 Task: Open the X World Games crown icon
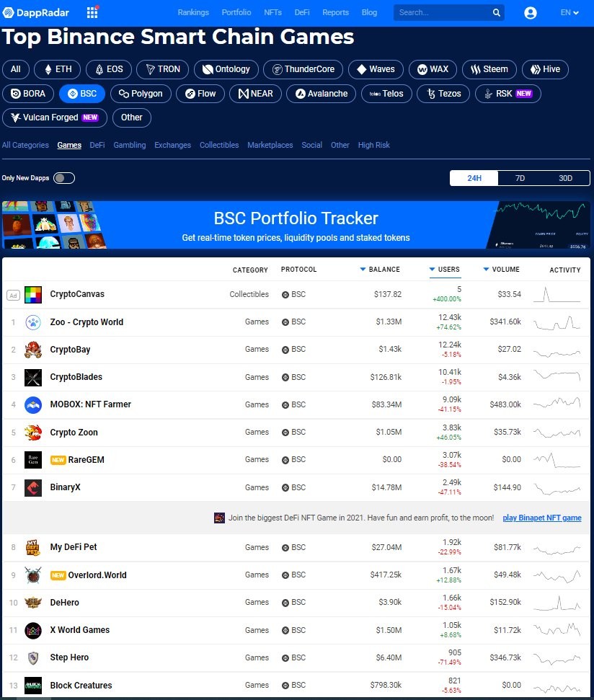click(x=33, y=630)
